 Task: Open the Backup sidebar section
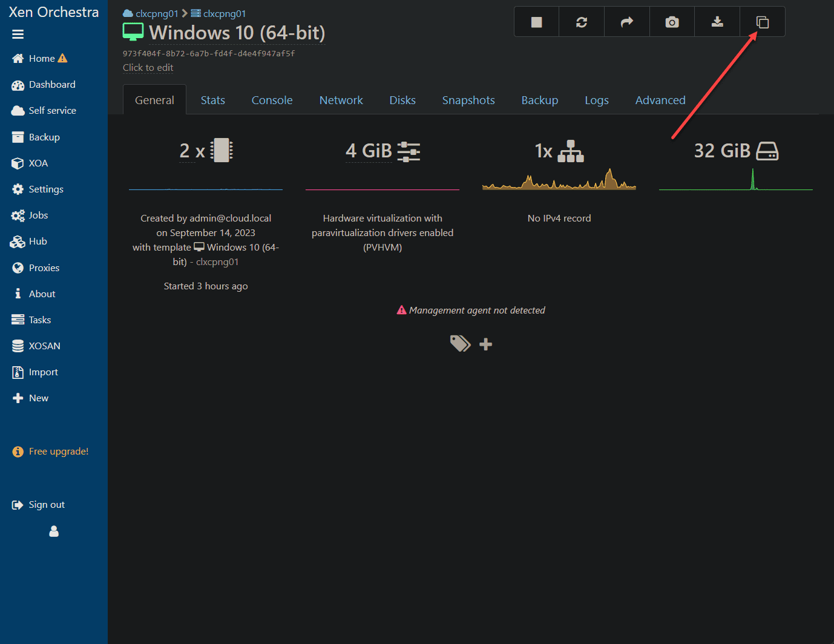36,137
